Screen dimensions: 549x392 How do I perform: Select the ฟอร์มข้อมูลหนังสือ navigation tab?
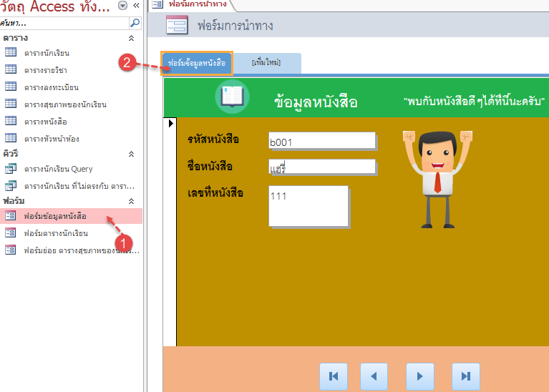point(196,63)
